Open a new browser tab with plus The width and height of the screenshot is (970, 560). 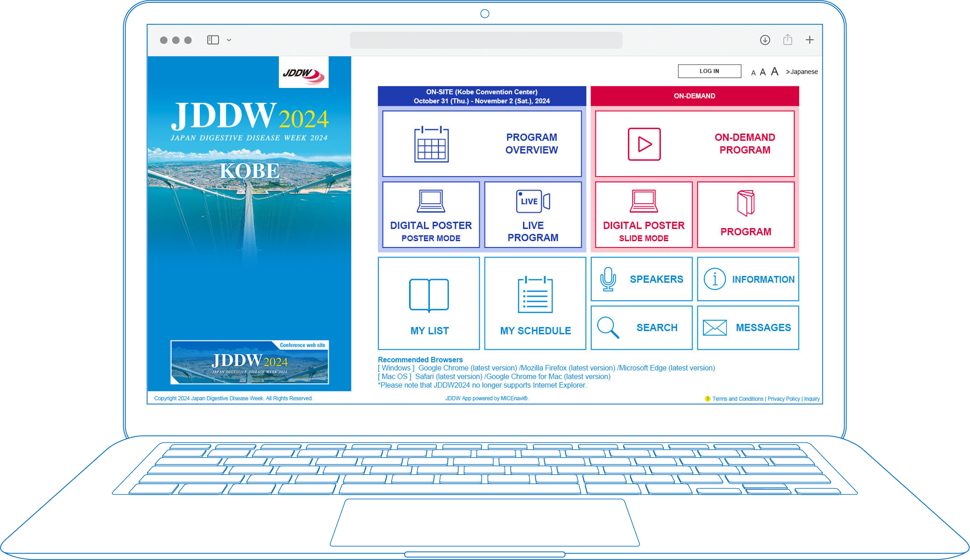810,40
